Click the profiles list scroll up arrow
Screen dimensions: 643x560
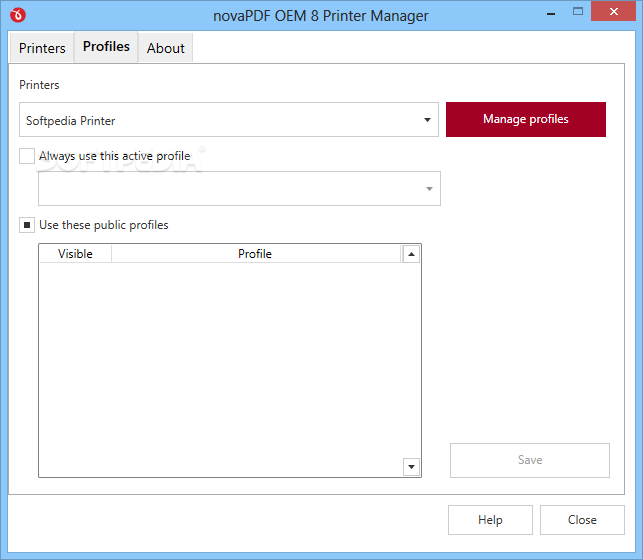411,254
